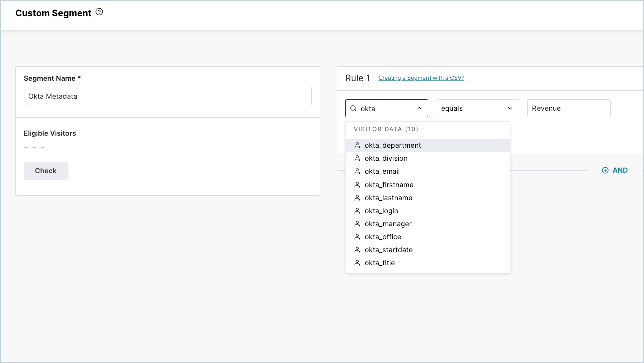Select okta_division from the list
The width and height of the screenshot is (644, 363).
click(x=427, y=158)
